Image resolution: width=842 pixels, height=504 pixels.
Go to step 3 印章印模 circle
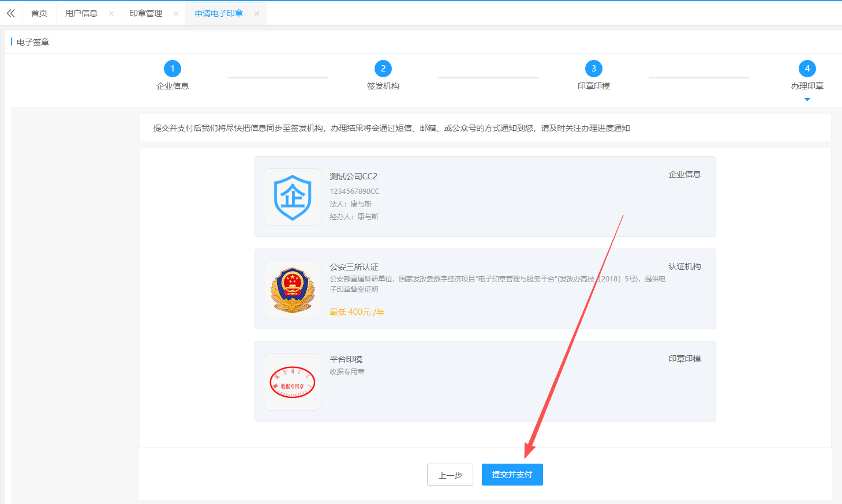pyautogui.click(x=594, y=69)
